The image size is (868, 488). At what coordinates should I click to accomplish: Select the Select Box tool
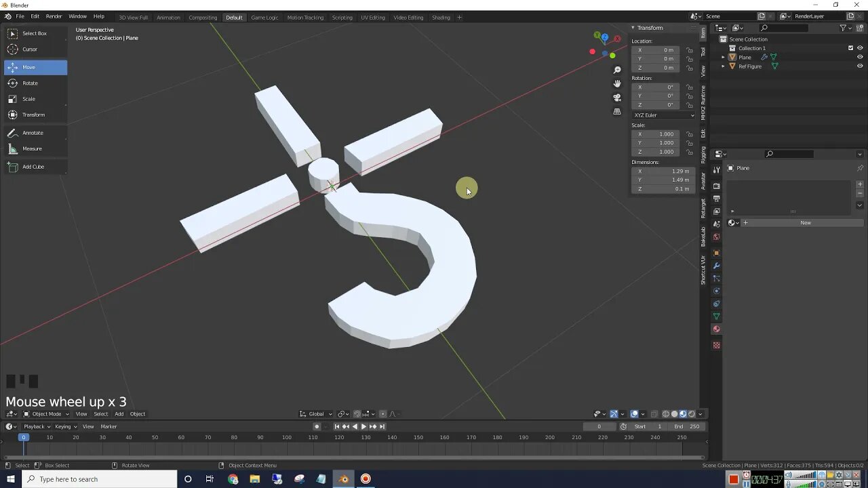tap(35, 33)
